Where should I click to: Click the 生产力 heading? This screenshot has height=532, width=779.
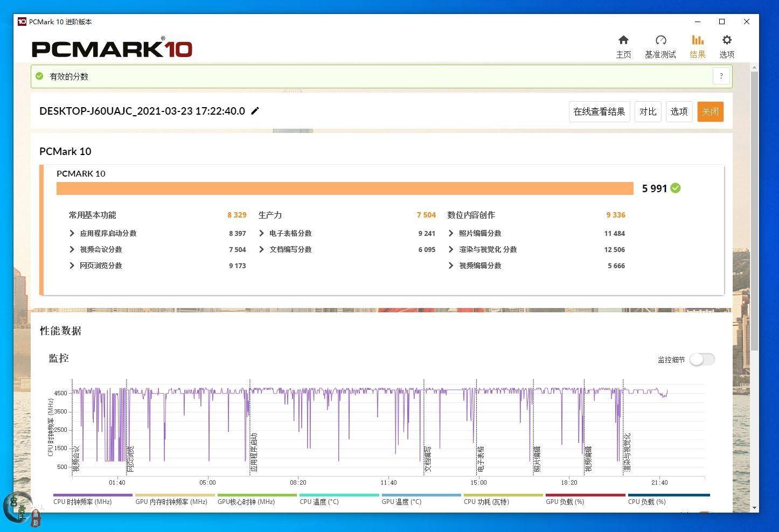[x=270, y=215]
